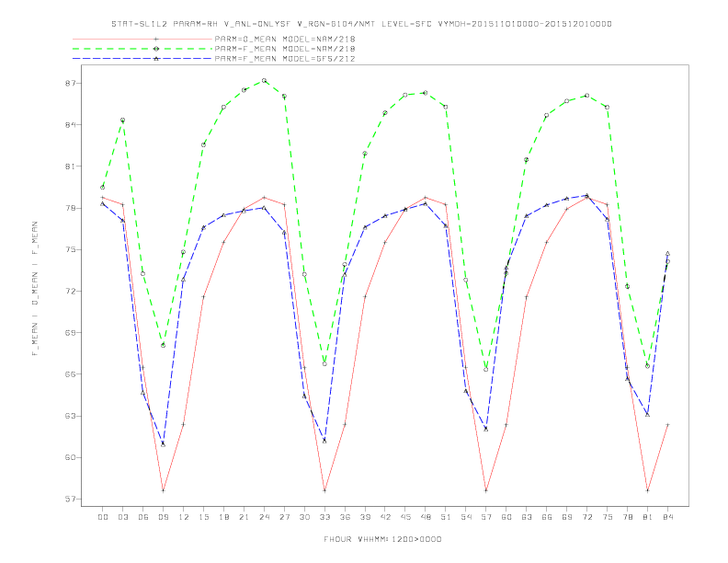Click x-axis tick label 21

pos(244,517)
